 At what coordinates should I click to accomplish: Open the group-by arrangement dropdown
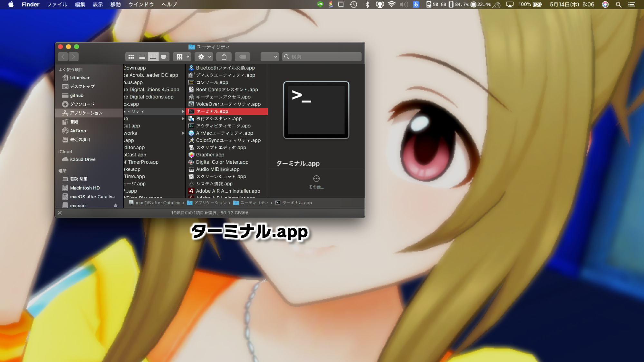[x=182, y=57]
